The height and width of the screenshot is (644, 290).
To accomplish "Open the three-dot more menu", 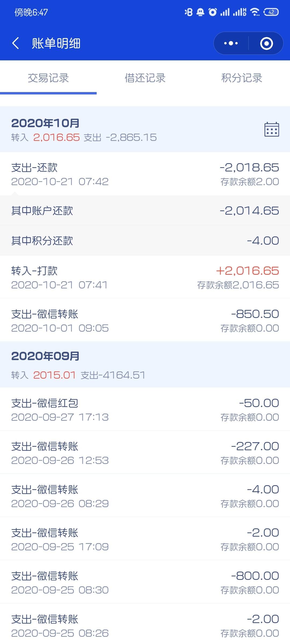I will [x=231, y=43].
